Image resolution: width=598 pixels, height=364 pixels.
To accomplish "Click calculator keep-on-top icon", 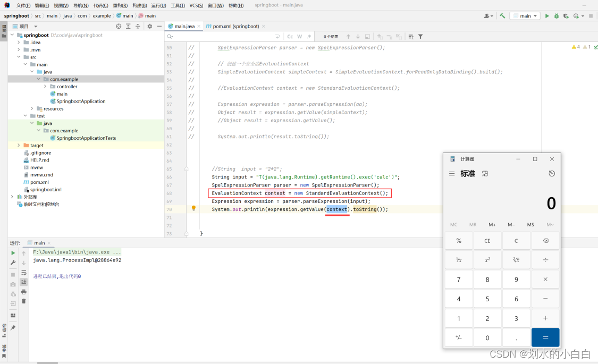I will coord(485,173).
